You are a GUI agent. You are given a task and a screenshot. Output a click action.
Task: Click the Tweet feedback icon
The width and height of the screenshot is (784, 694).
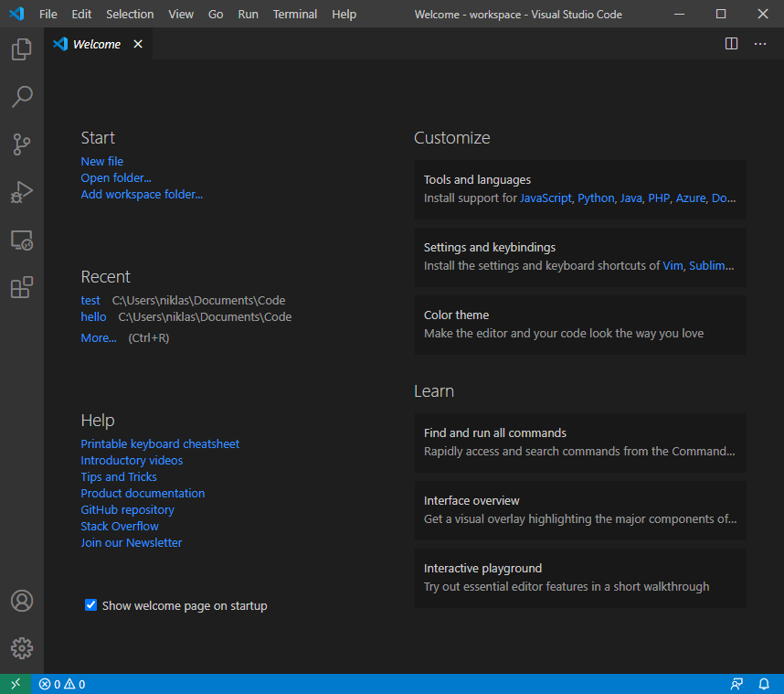(x=736, y=683)
